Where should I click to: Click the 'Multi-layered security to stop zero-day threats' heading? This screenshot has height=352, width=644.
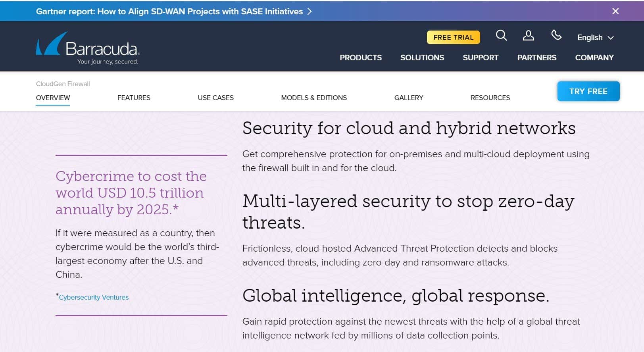[408, 212]
